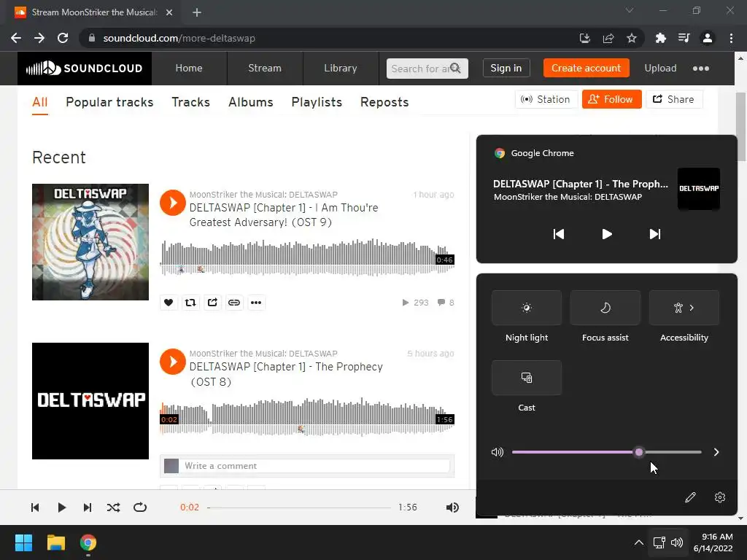Open the Cast quick setting
This screenshot has height=560, width=747.
click(527, 378)
